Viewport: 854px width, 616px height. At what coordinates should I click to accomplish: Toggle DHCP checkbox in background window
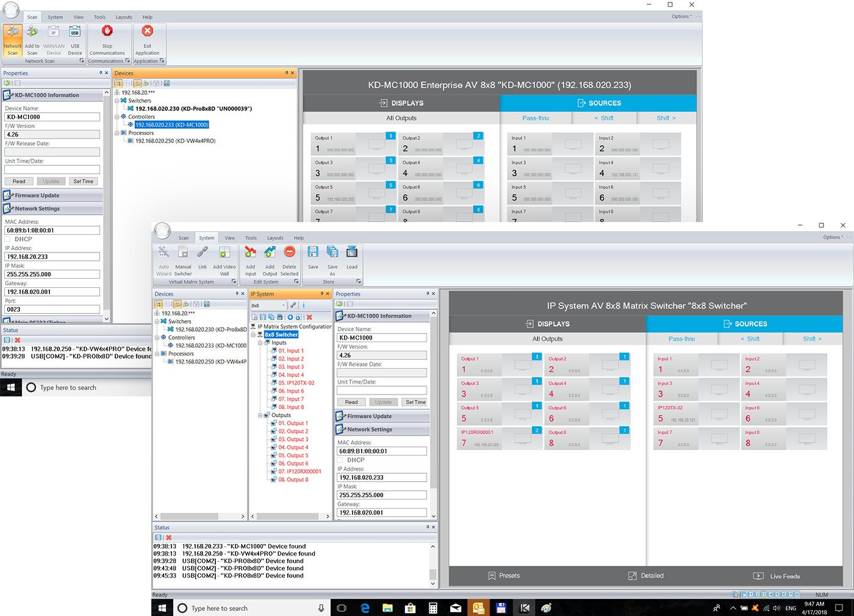coord(8,240)
